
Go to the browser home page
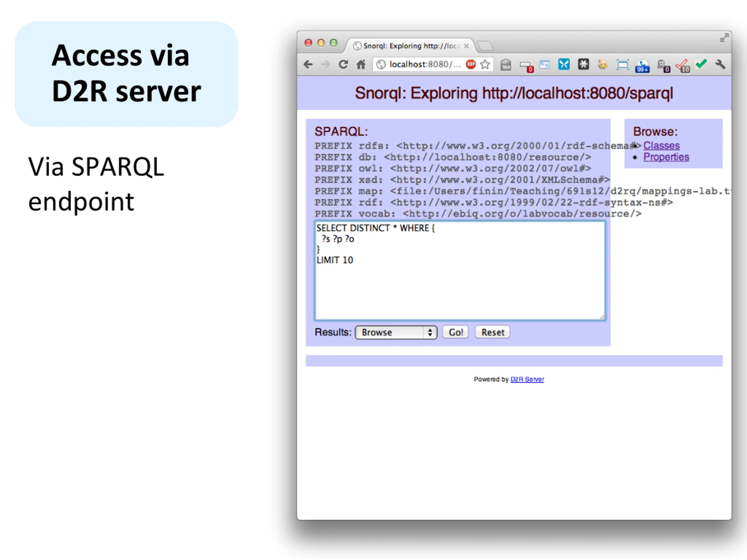coord(361,64)
